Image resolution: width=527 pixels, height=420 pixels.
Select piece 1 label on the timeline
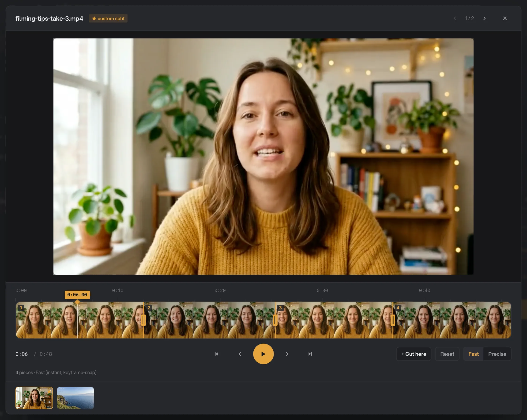(21, 307)
